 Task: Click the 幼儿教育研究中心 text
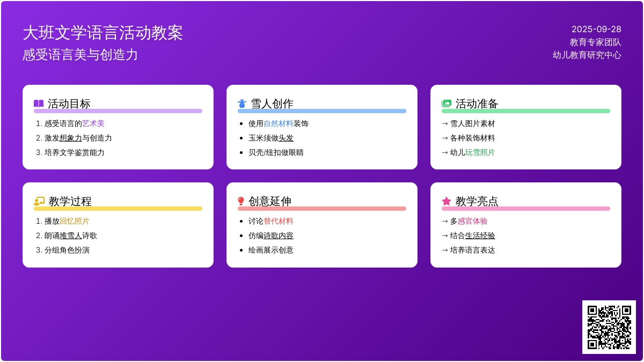point(587,55)
